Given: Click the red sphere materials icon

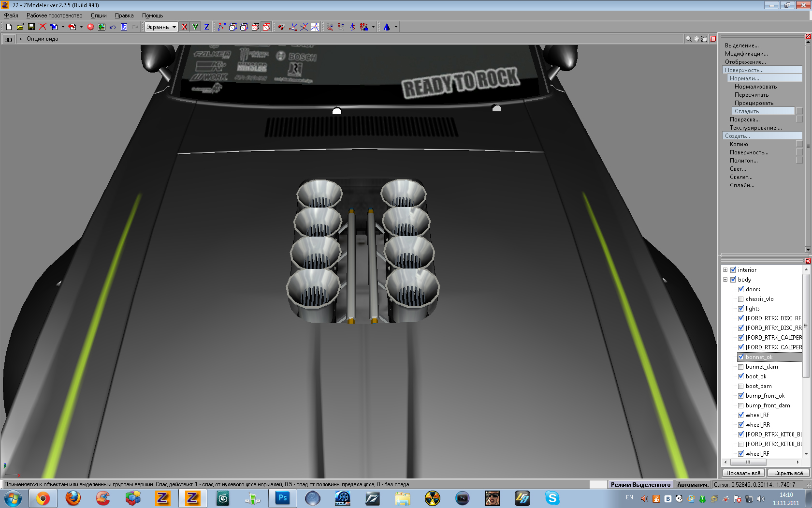Looking at the screenshot, I should tap(90, 27).
